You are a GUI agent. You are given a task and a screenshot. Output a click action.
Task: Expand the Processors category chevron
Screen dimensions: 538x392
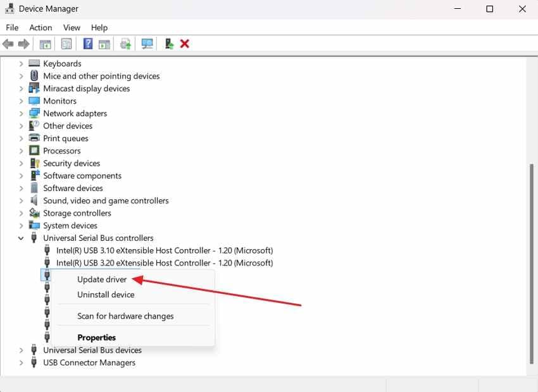tap(22, 150)
